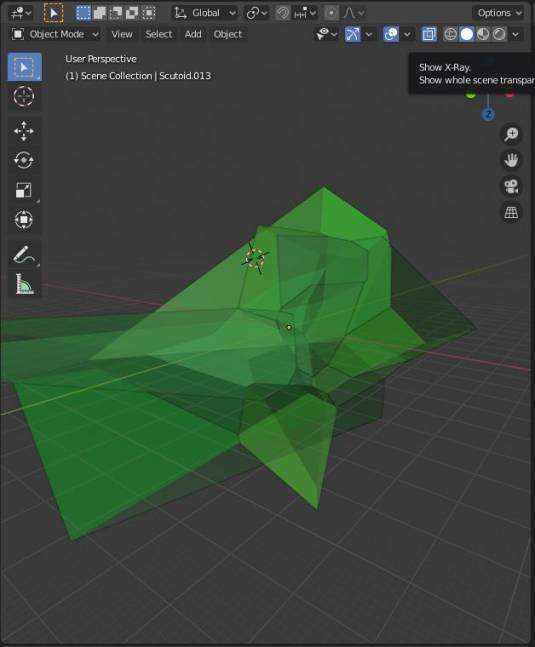The image size is (535, 647).
Task: Open object visibility eye dropdown
Action: (x=326, y=34)
